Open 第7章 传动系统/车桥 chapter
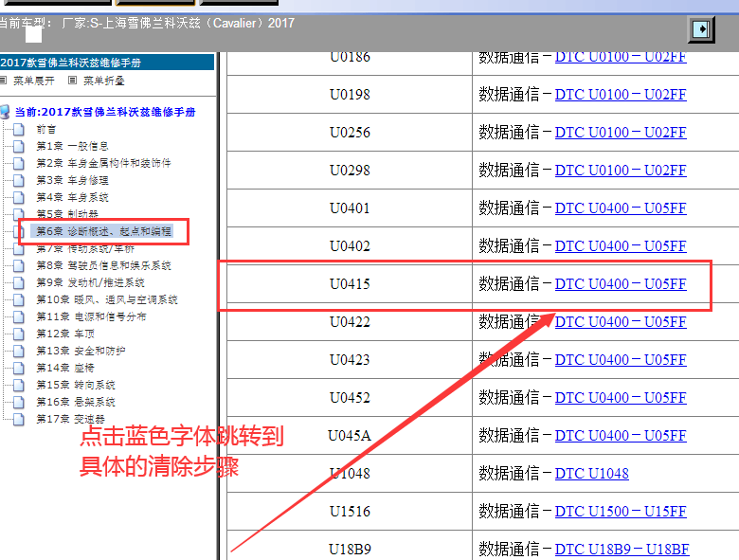The width and height of the screenshot is (739, 560). 85,248
